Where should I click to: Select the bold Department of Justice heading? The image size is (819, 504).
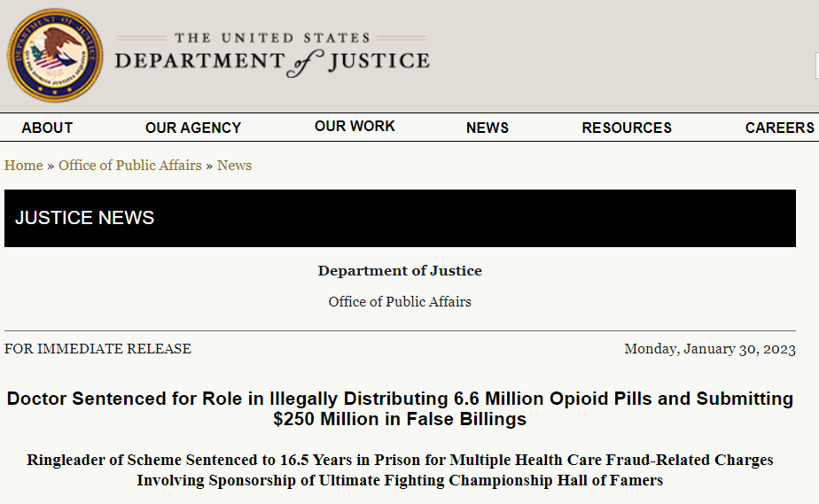pyautogui.click(x=400, y=271)
